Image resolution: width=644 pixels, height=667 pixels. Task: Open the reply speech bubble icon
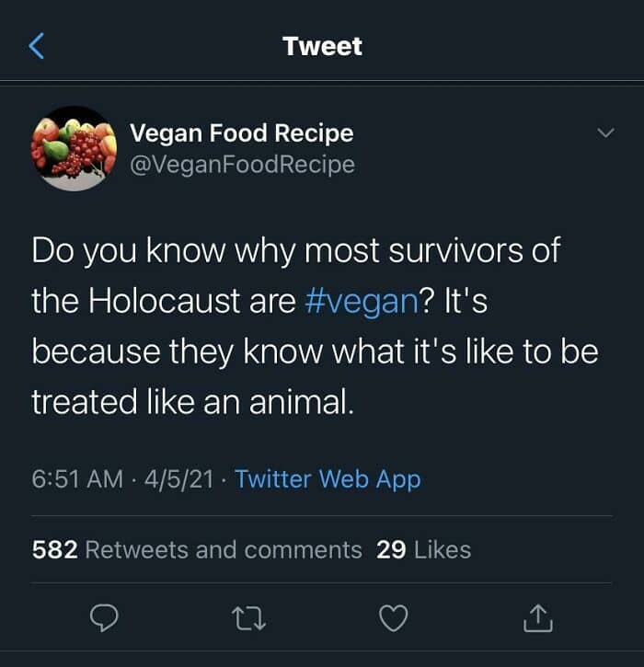click(x=105, y=621)
